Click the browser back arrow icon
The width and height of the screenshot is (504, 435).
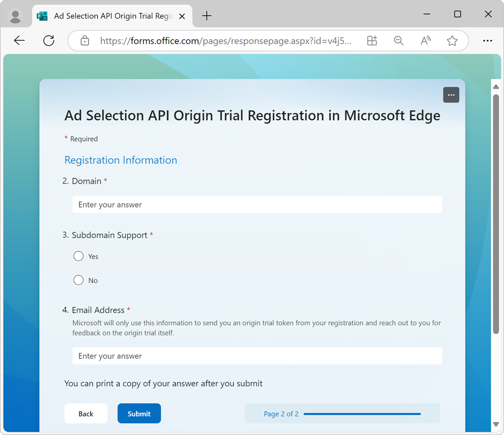(20, 41)
